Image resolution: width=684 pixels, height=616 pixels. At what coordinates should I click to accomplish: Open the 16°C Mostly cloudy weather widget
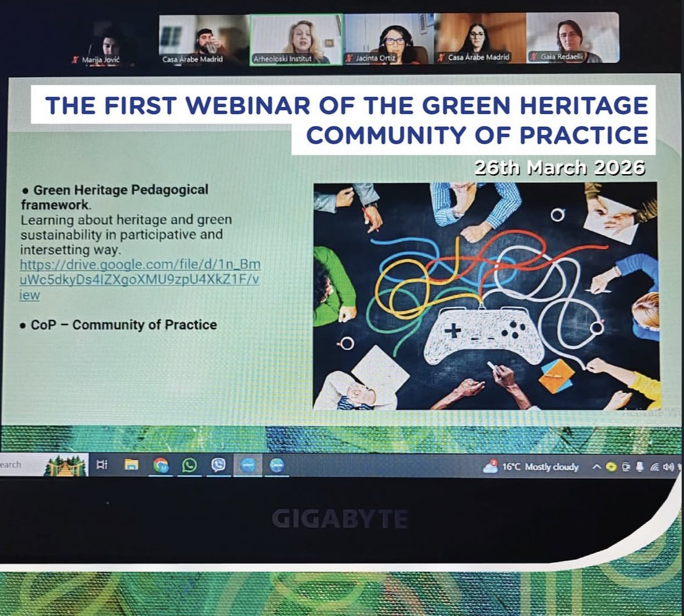click(531, 467)
